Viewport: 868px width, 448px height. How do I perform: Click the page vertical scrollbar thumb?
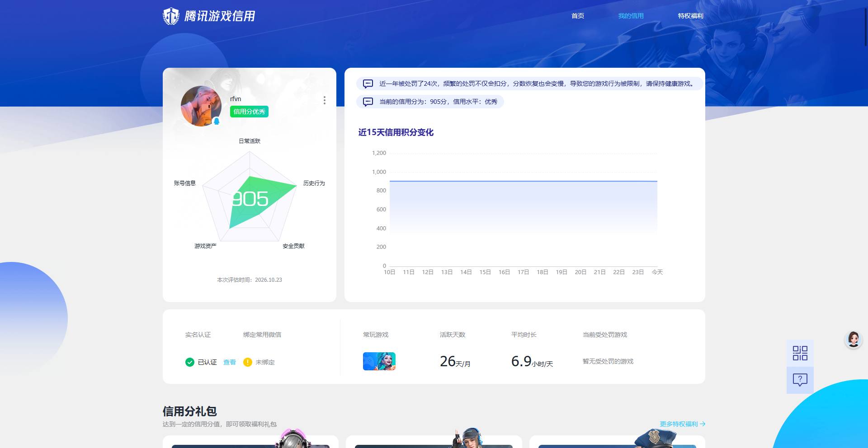point(866,26)
